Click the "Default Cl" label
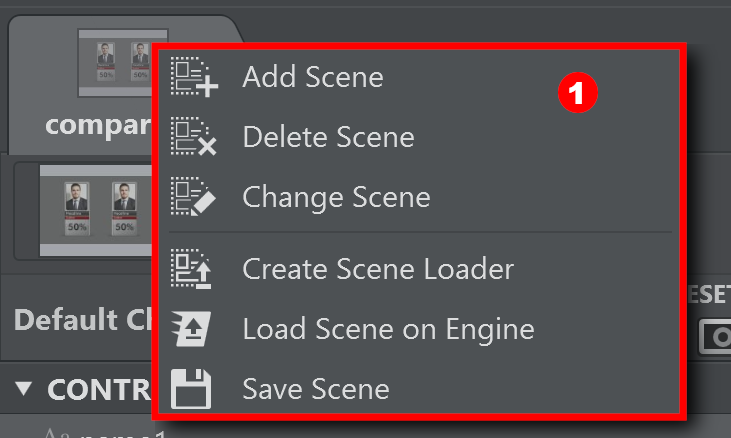The width and height of the screenshot is (731, 438). [x=80, y=320]
